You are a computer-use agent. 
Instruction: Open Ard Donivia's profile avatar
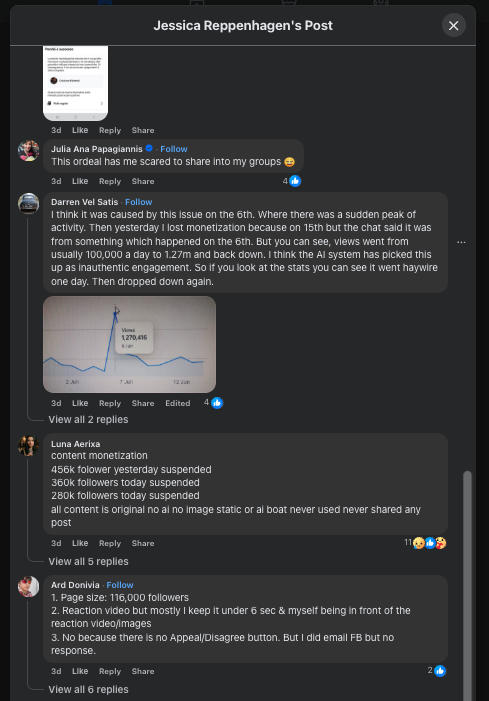[x=29, y=587]
